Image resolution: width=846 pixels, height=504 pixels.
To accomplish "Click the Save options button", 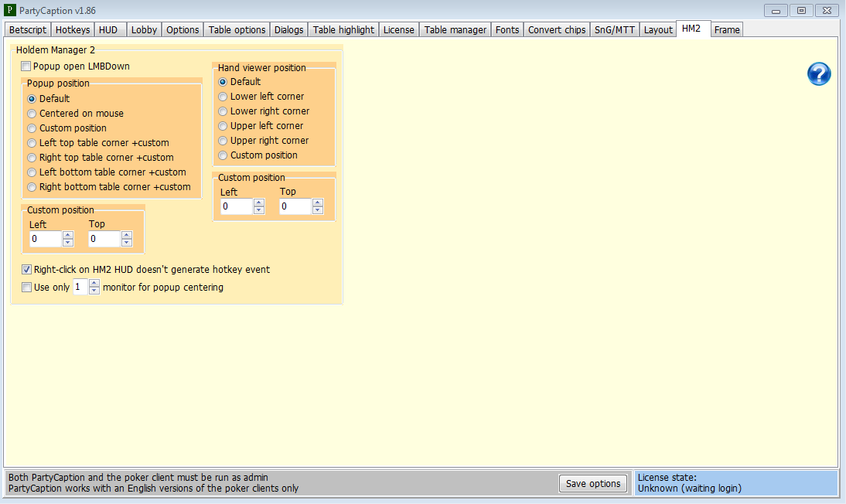I will click(592, 484).
